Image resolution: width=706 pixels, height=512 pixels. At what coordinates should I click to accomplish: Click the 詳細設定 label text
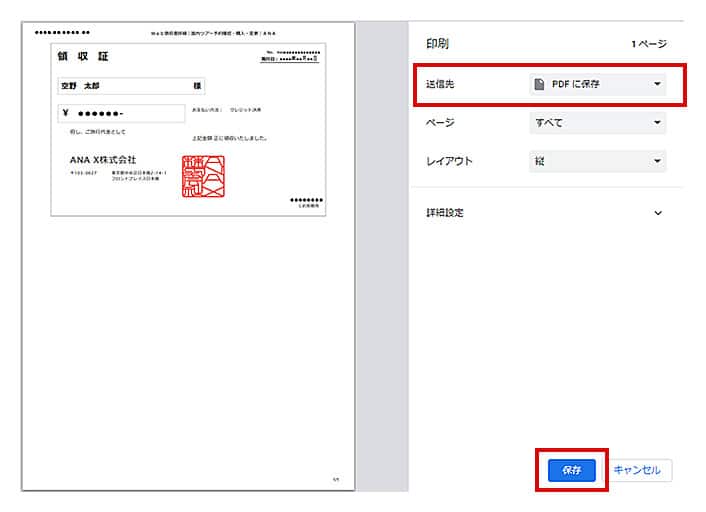click(445, 213)
